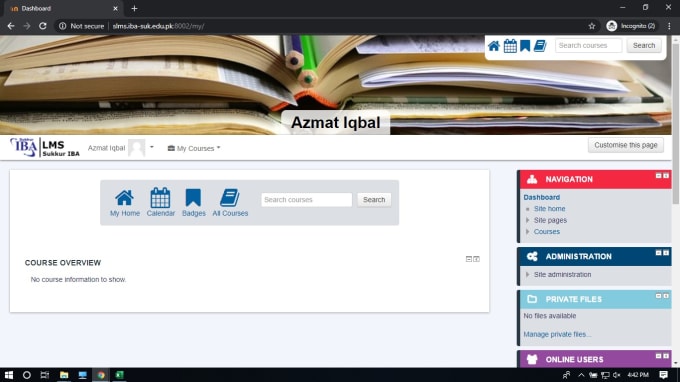680x382 pixels.
Task: Click Customise this page button
Action: [x=626, y=145]
